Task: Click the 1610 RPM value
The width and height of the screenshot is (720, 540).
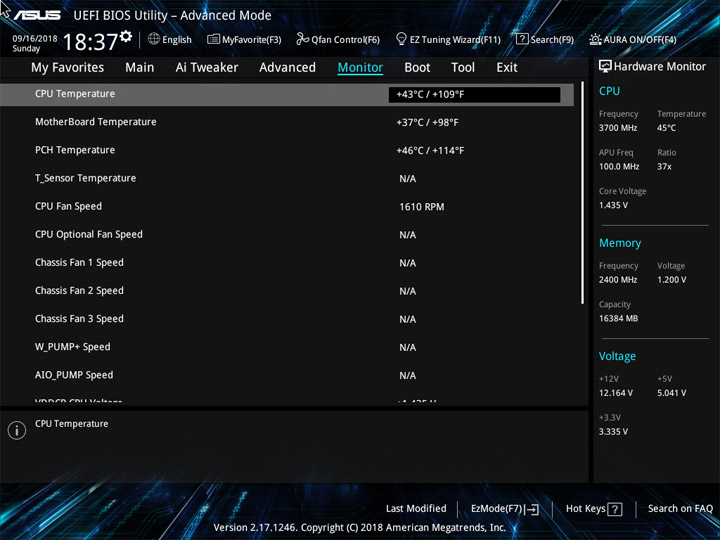Action: pyautogui.click(x=422, y=207)
